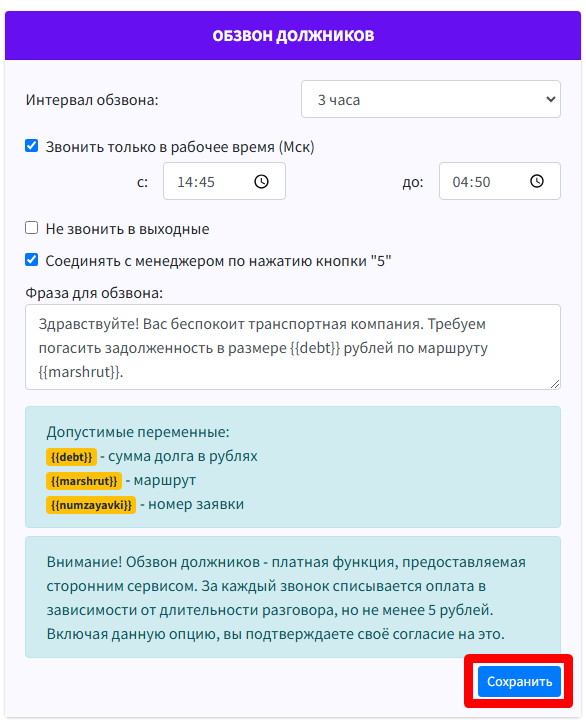Toggle 'Звонить только в рабочее время' checkbox
This screenshot has height=720, width=586.
[32, 146]
